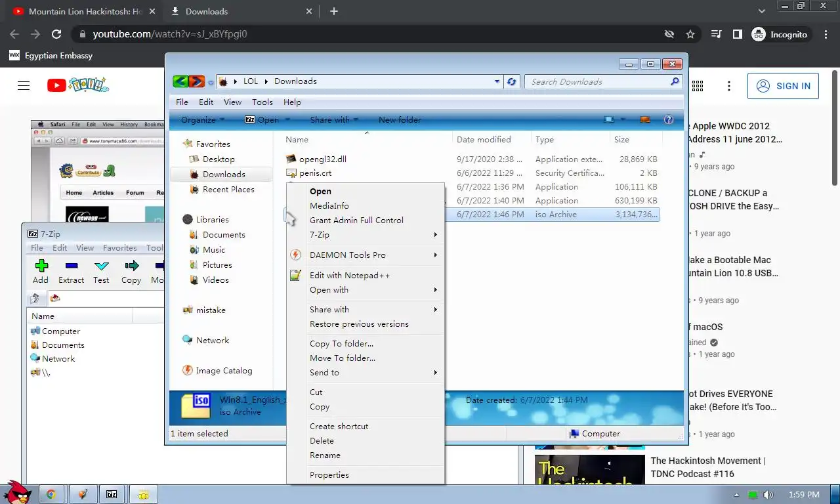The width and height of the screenshot is (840, 504).
Task: Choose Properties in the context menu
Action: [329, 475]
